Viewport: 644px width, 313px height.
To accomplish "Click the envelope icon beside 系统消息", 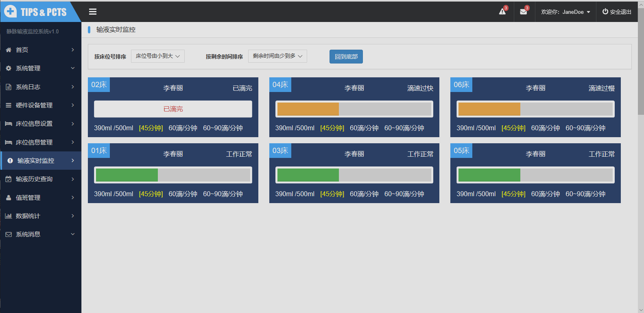I will point(9,234).
